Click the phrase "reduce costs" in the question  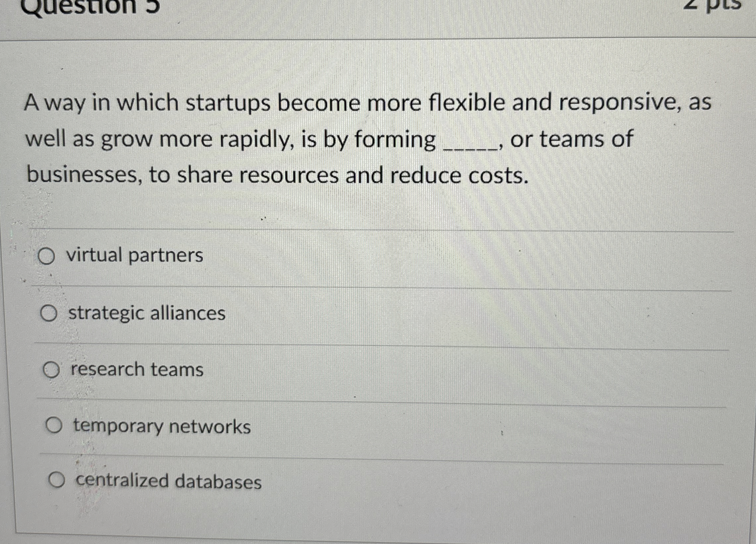point(459,176)
